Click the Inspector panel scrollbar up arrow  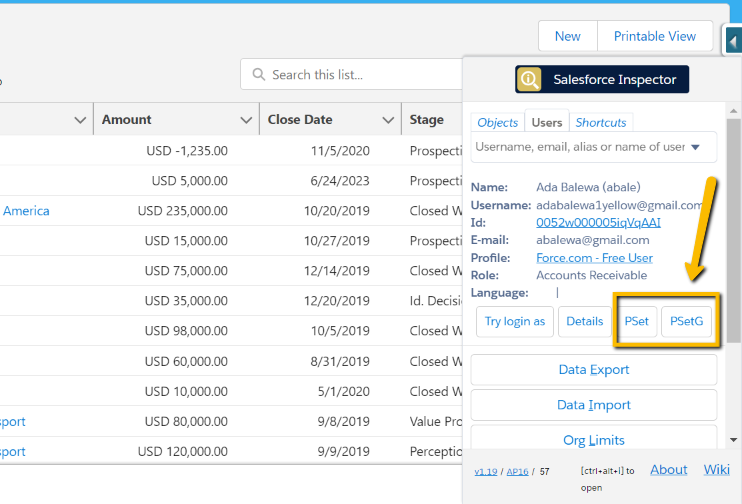[x=733, y=111]
